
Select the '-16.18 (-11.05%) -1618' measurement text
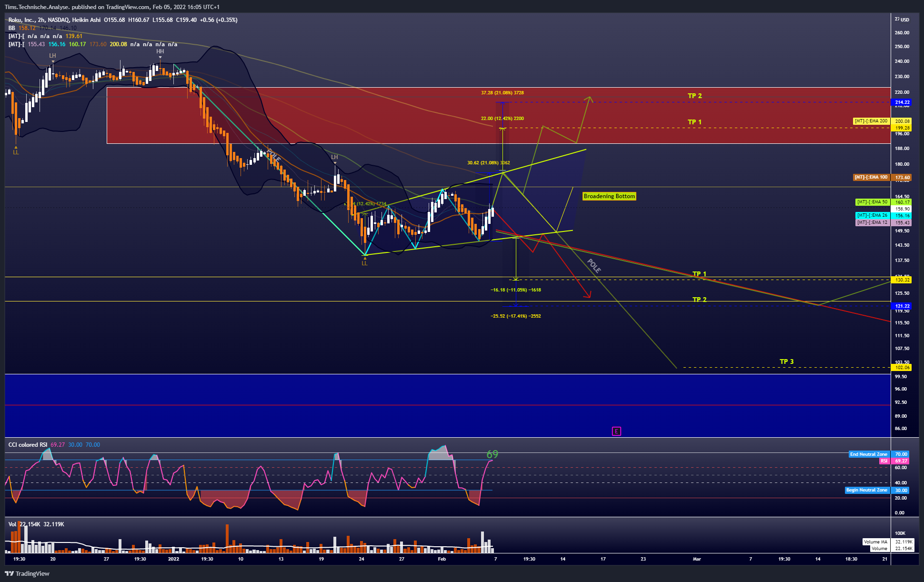pyautogui.click(x=515, y=290)
